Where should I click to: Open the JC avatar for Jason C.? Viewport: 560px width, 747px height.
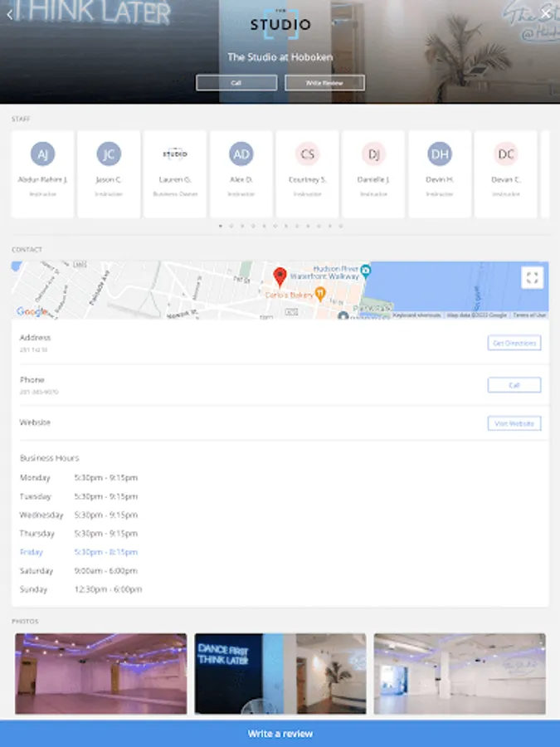click(109, 154)
